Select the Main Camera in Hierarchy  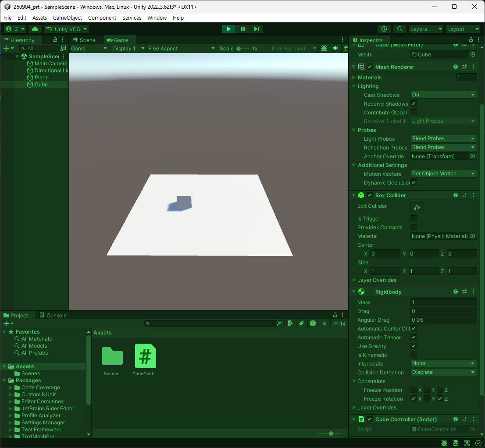tap(51, 64)
